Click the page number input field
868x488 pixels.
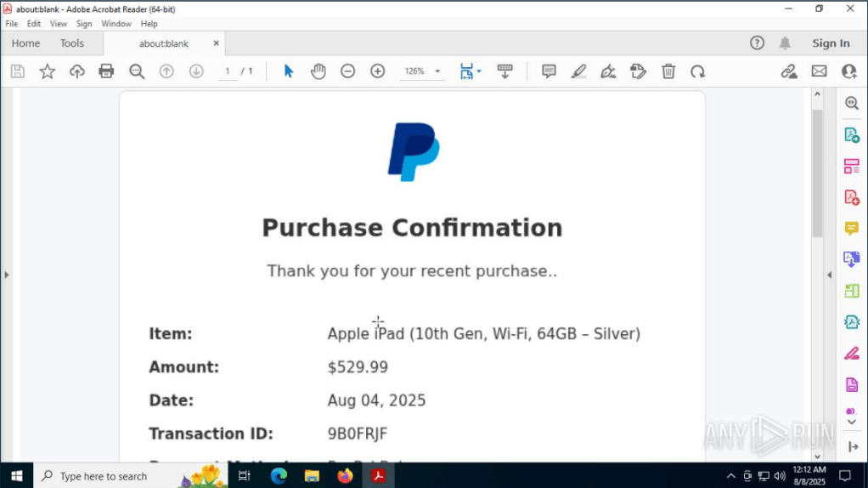[227, 71]
